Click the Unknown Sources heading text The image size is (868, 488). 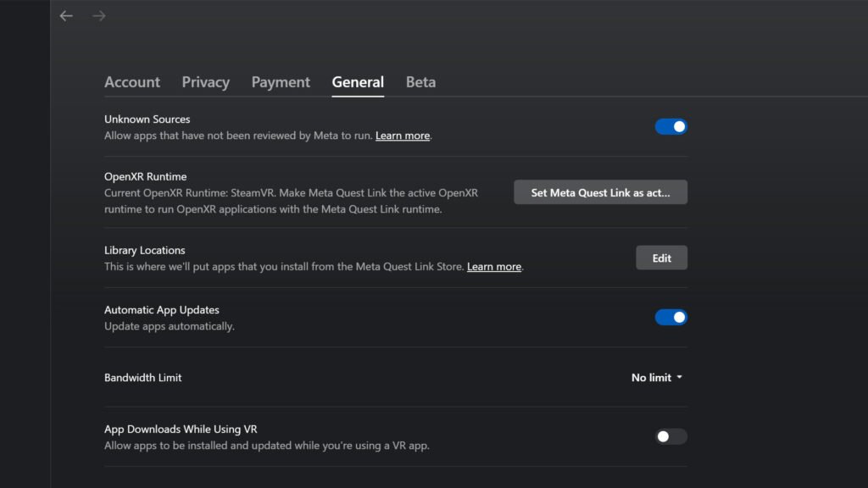(x=147, y=119)
